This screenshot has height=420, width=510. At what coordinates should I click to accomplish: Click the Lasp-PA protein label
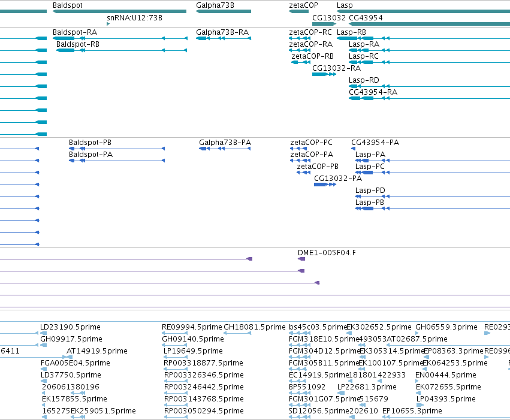pos(370,155)
